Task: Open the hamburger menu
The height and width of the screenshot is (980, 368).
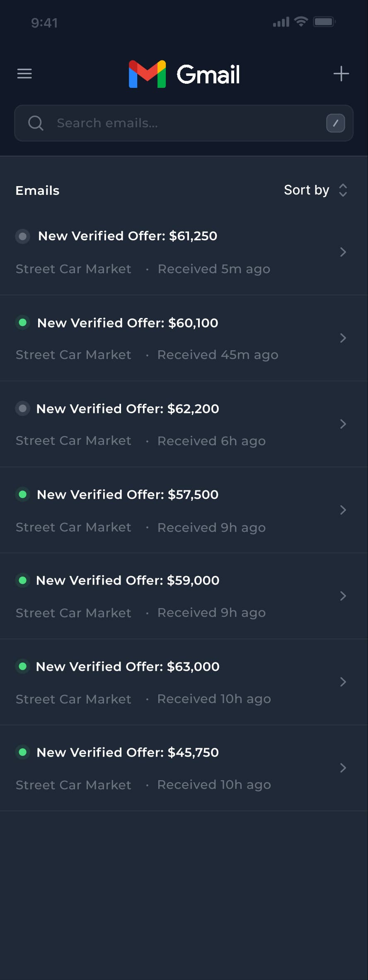Action: click(x=24, y=73)
